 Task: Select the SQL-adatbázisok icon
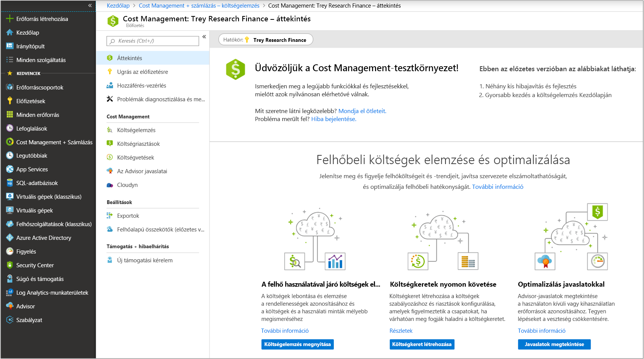pos(10,183)
